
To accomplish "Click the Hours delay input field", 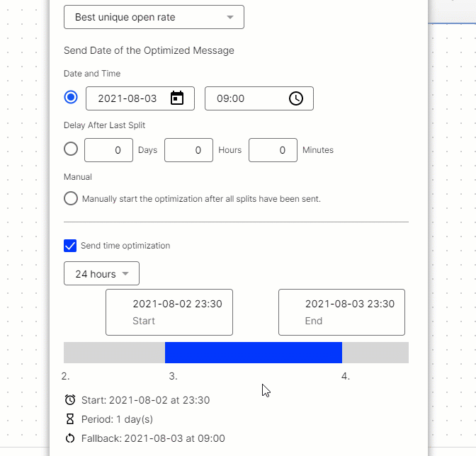I will point(188,150).
